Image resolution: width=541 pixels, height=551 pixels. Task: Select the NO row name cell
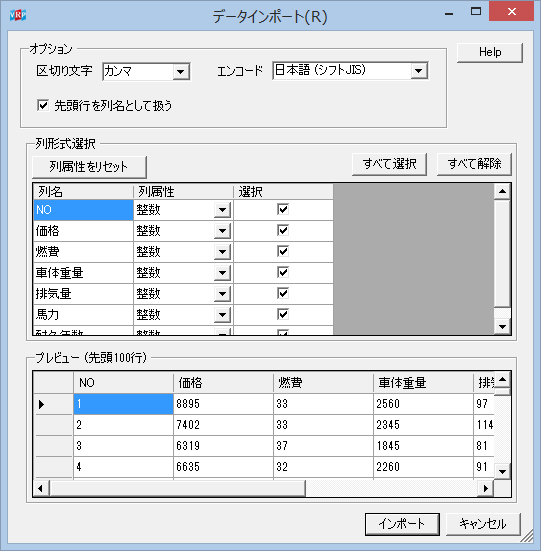pos(84,210)
